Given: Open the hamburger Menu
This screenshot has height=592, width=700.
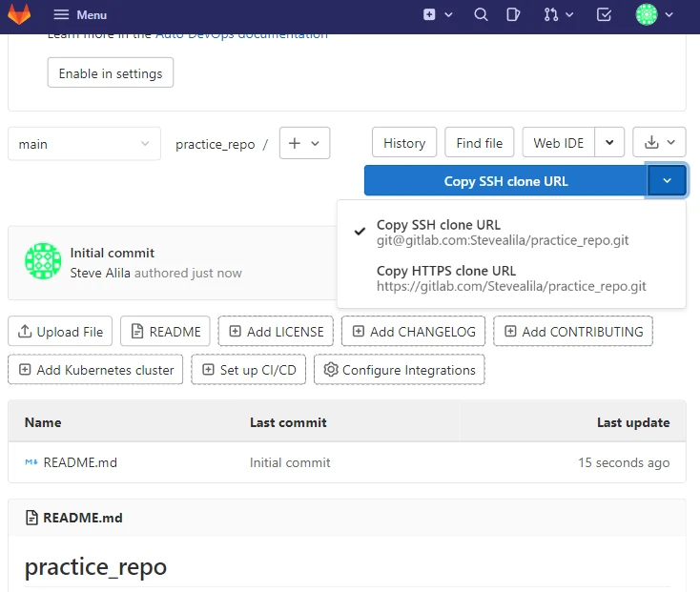Looking at the screenshot, I should tap(80, 15).
